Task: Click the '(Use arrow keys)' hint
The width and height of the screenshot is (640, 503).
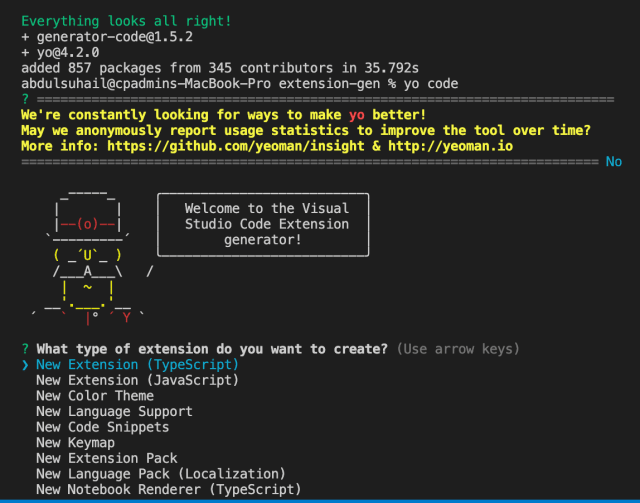Action: [458, 349]
